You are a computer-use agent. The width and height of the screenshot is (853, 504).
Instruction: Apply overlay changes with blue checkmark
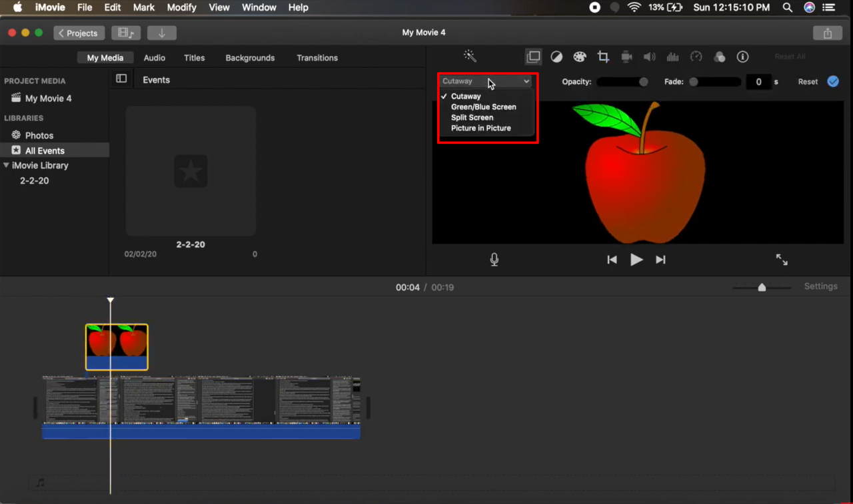point(833,81)
